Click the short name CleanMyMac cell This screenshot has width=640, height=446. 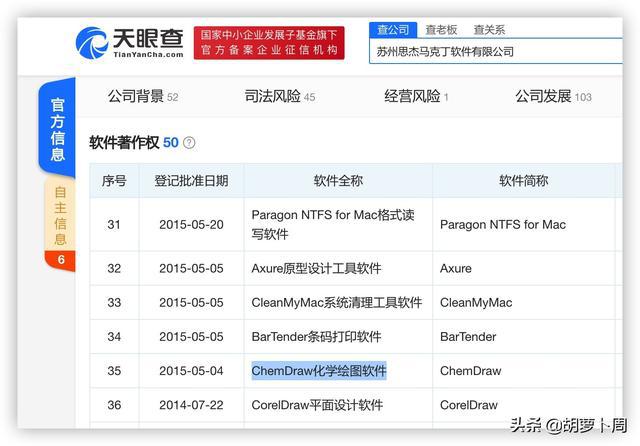coord(523,303)
